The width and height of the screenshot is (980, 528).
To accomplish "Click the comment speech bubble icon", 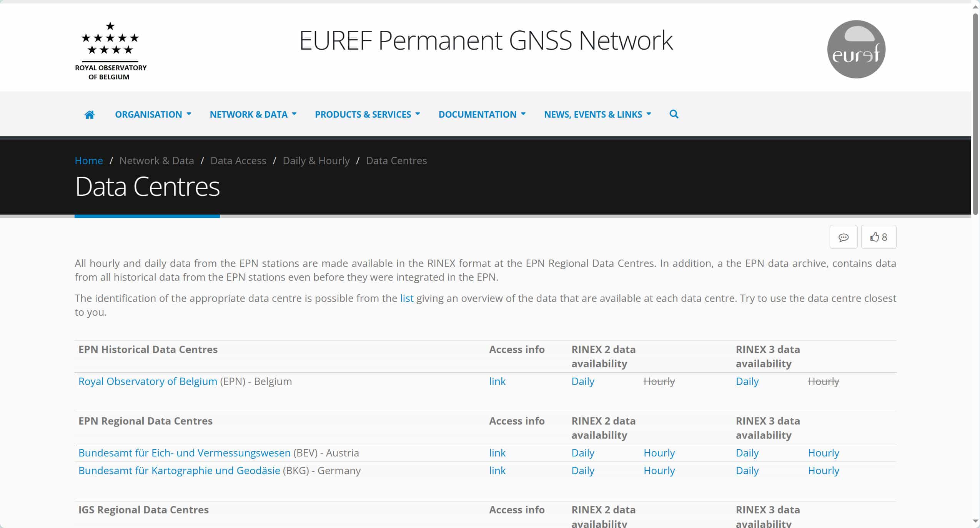I will (843, 237).
